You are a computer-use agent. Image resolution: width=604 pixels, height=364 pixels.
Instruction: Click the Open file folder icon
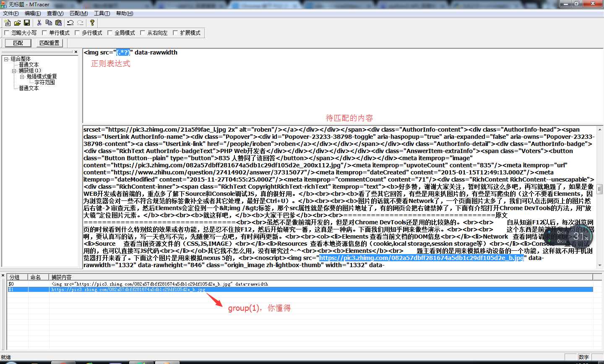tap(17, 23)
